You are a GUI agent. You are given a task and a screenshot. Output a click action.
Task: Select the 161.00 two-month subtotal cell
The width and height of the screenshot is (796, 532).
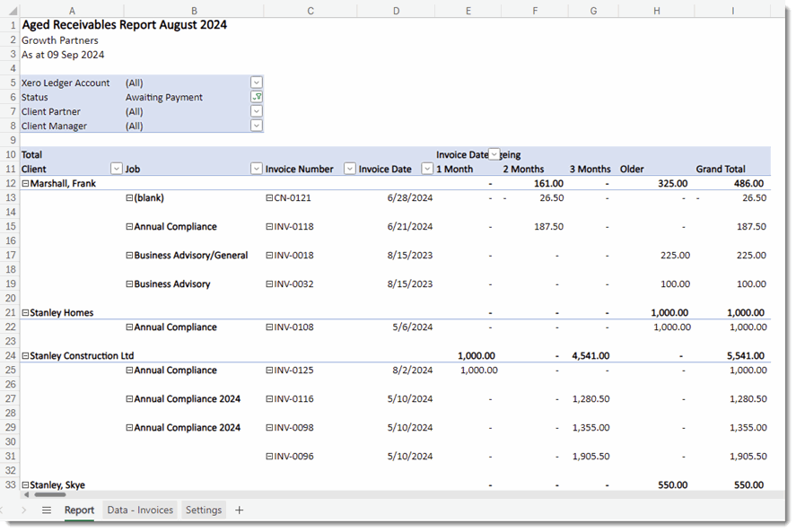pos(548,183)
